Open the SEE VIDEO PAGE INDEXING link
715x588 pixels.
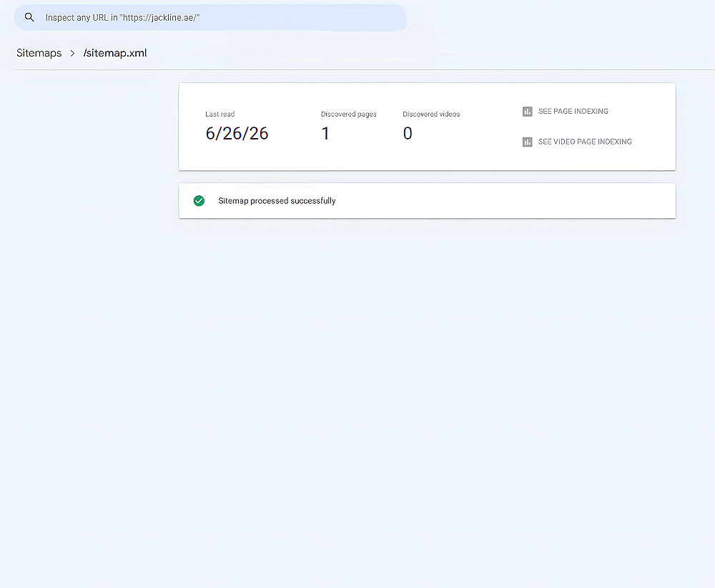point(585,142)
